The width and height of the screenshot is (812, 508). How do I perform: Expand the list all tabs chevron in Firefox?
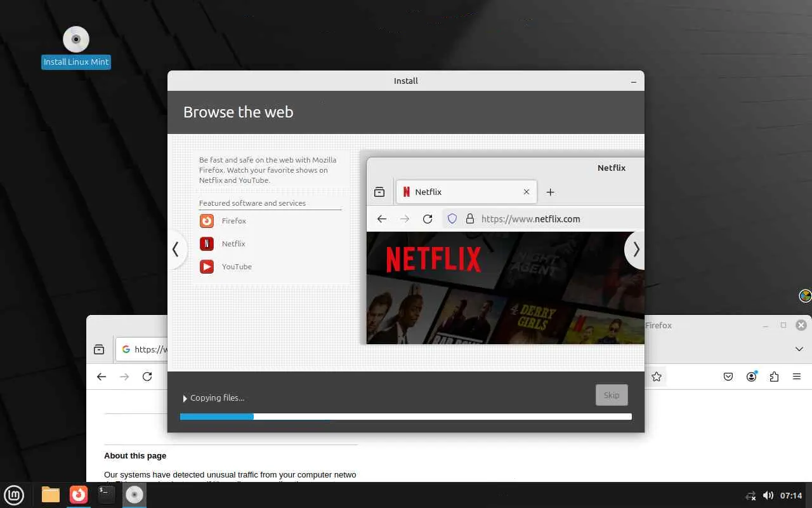[x=799, y=349]
